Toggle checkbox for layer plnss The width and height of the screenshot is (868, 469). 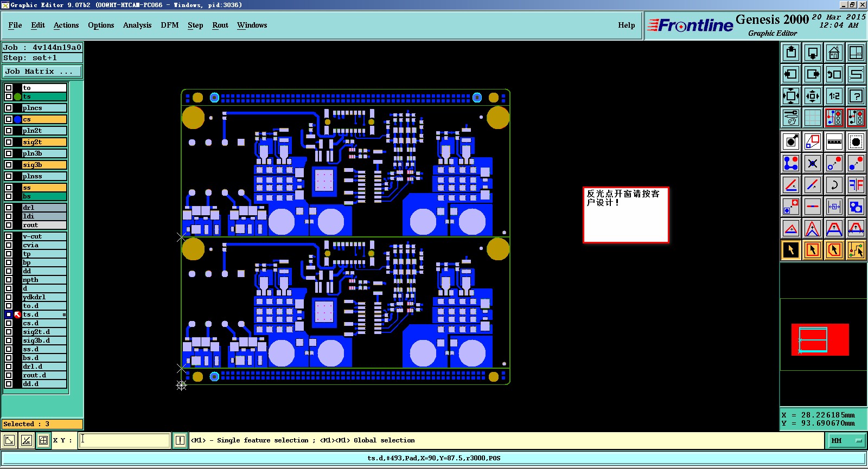[x=9, y=176]
